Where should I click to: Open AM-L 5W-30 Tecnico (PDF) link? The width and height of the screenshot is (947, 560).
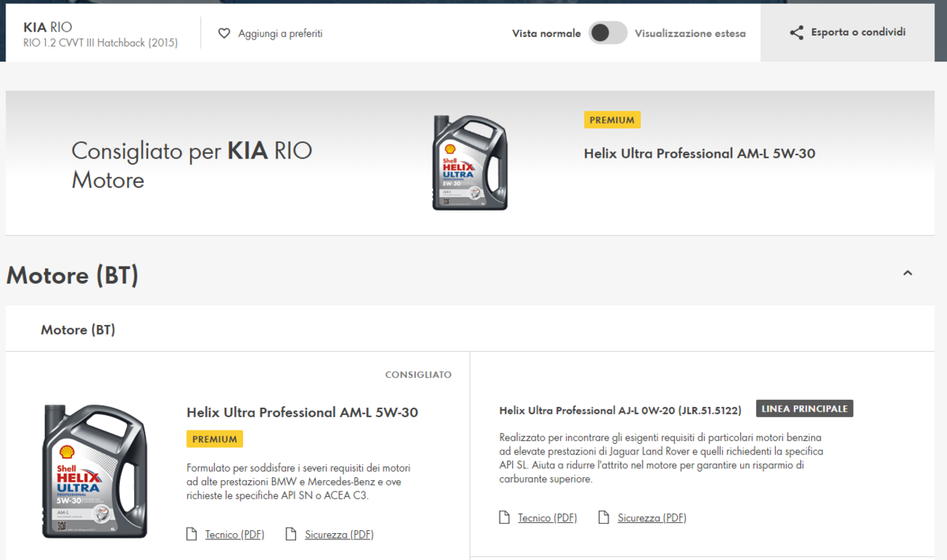[234, 535]
